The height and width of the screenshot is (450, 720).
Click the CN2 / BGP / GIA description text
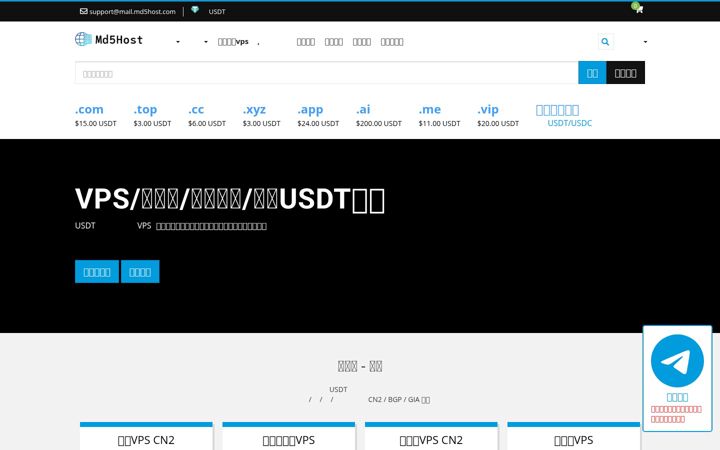(x=399, y=399)
